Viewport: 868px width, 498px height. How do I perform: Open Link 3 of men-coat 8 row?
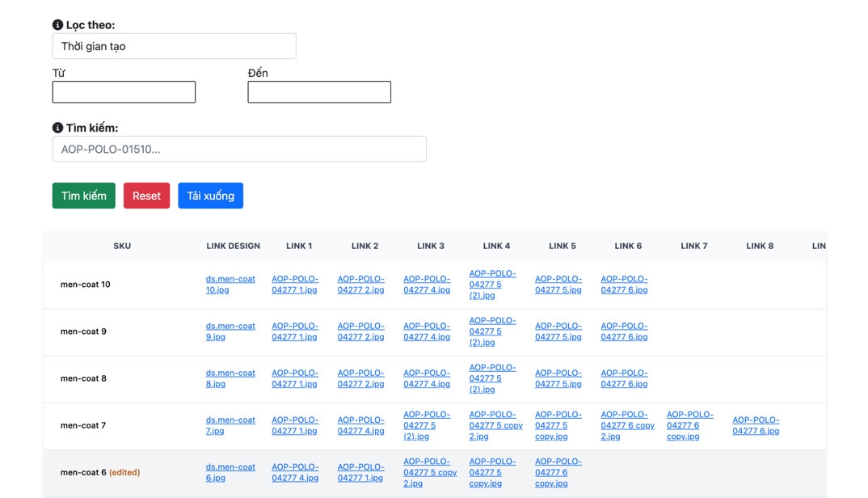pyautogui.click(x=427, y=378)
